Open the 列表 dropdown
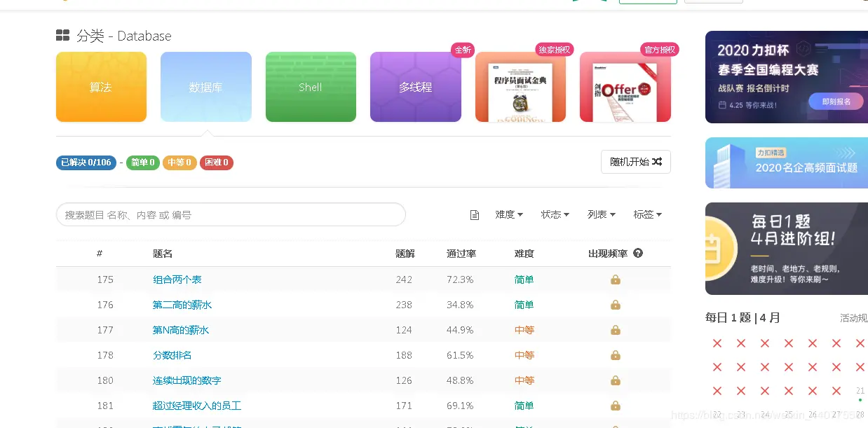This screenshot has width=868, height=428. click(601, 214)
